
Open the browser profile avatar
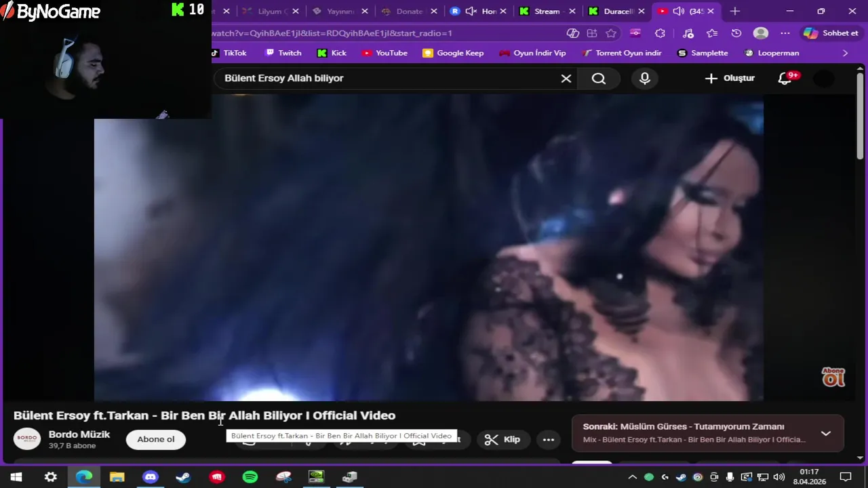[x=761, y=33]
